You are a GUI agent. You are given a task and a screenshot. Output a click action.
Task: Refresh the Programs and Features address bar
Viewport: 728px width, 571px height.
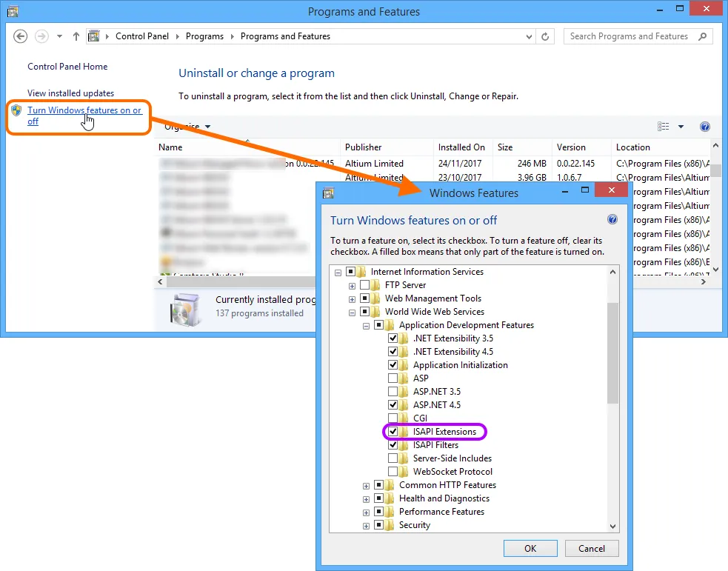coord(545,36)
